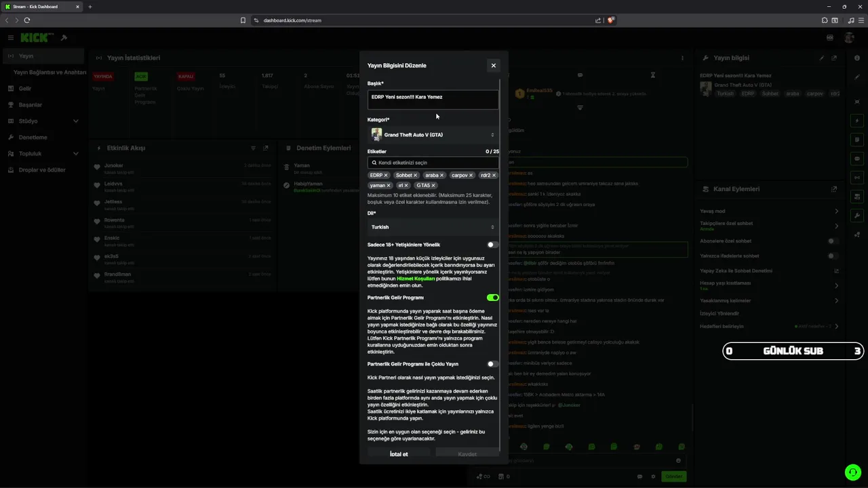The height and width of the screenshot is (488, 868).
Task: Pop out the Kanal Eylemleri panel
Action: [834, 189]
